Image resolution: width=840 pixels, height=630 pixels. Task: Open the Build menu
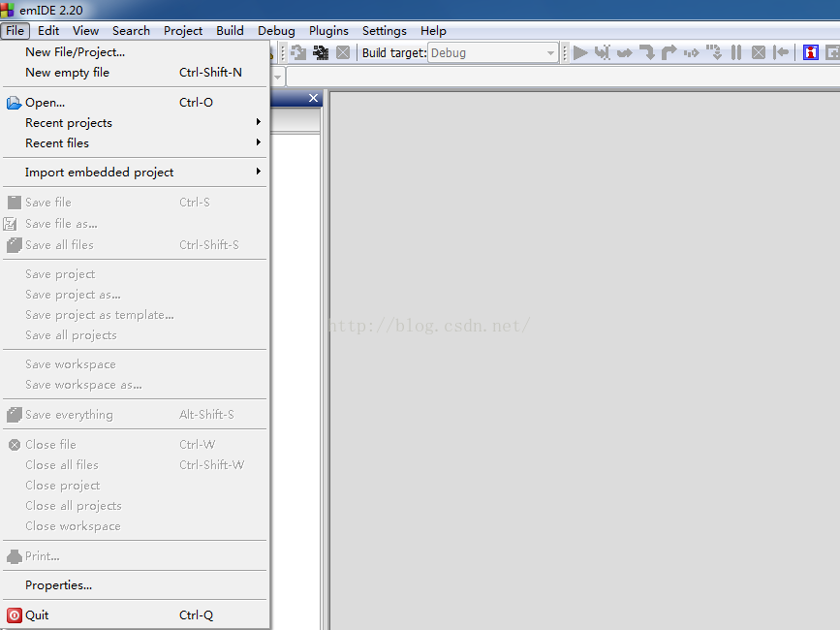(x=230, y=31)
